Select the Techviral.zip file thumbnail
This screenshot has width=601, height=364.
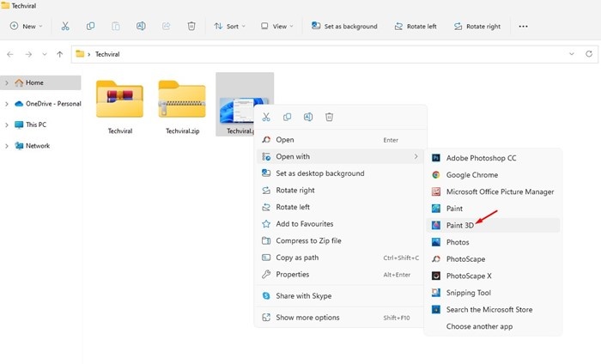(x=182, y=107)
